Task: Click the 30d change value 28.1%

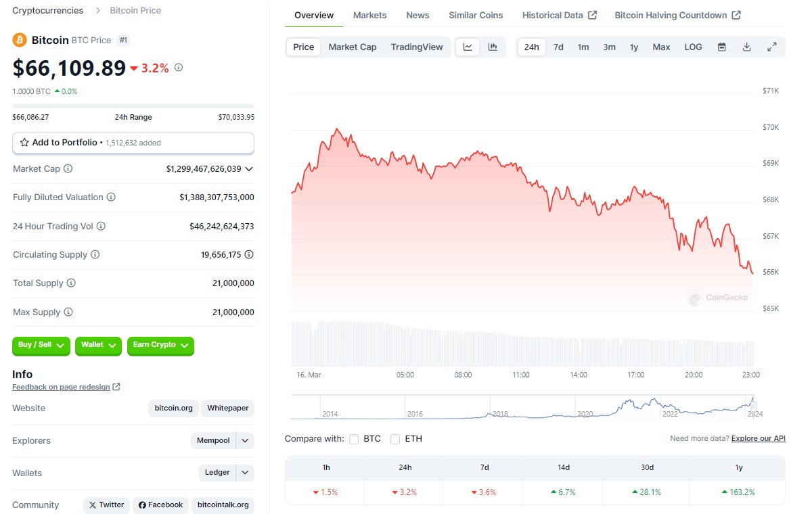Action: (646, 492)
